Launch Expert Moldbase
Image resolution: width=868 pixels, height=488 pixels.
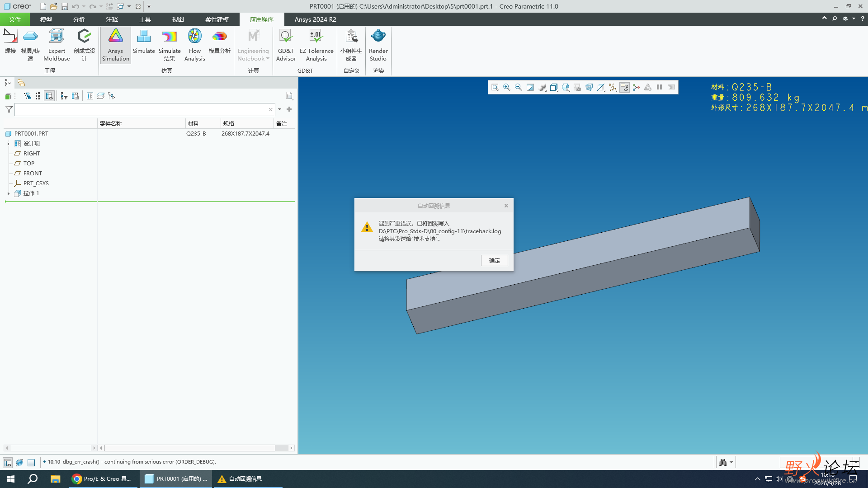[x=57, y=45]
